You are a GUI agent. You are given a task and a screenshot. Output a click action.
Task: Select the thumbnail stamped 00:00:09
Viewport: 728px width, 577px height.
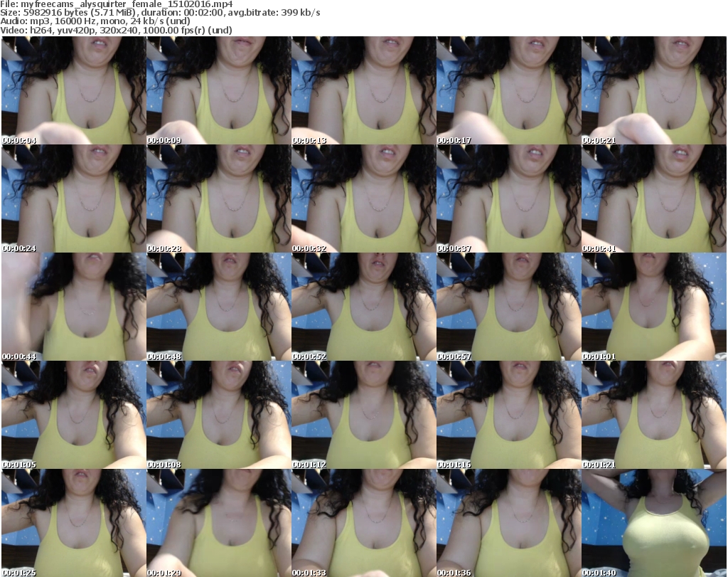coord(219,90)
